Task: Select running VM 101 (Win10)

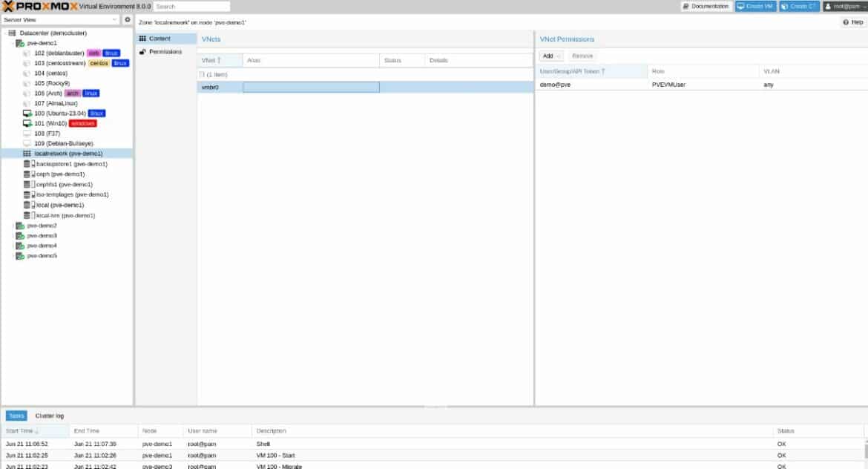Action: click(50, 123)
